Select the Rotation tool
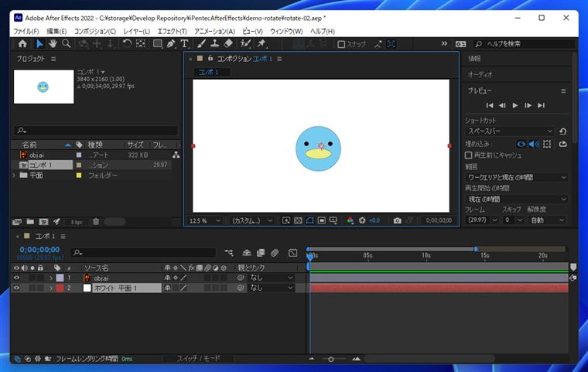Image resolution: width=588 pixels, height=372 pixels. coord(127,44)
